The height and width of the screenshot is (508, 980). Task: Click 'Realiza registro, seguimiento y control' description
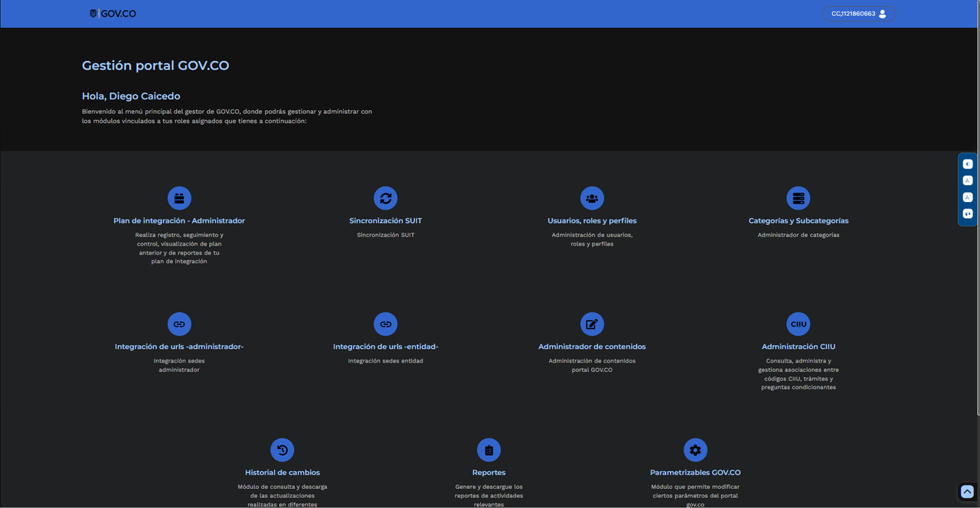(x=179, y=248)
